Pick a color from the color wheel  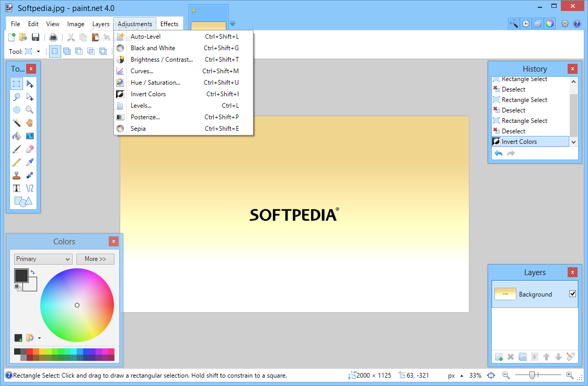click(77, 305)
